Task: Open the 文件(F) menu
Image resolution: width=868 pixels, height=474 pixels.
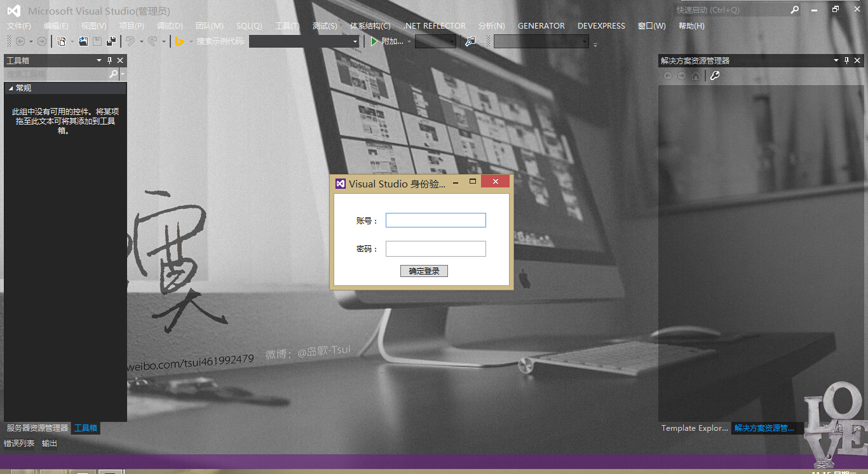Action: point(19,26)
